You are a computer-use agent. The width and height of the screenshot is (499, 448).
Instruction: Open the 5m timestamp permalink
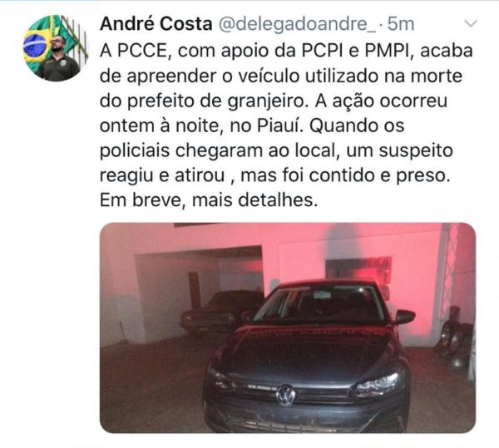(400, 24)
